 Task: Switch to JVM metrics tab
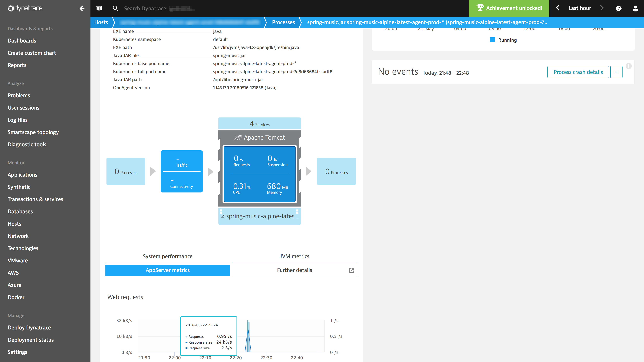[x=294, y=256]
